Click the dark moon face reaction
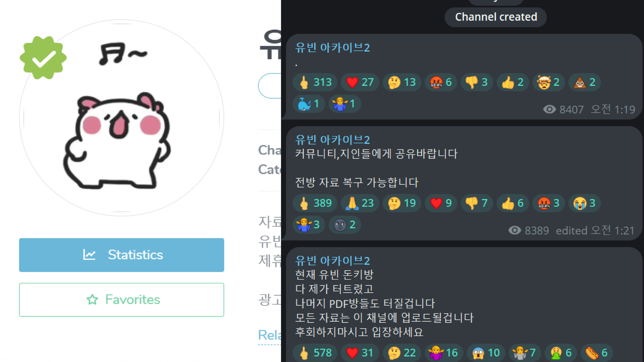 point(344,224)
